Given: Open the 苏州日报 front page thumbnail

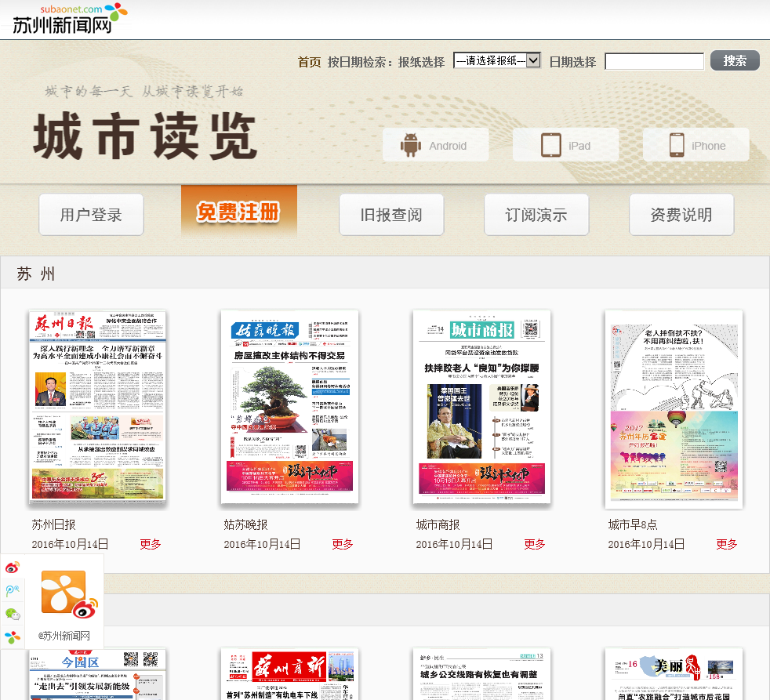Looking at the screenshot, I should pyautogui.click(x=97, y=407).
